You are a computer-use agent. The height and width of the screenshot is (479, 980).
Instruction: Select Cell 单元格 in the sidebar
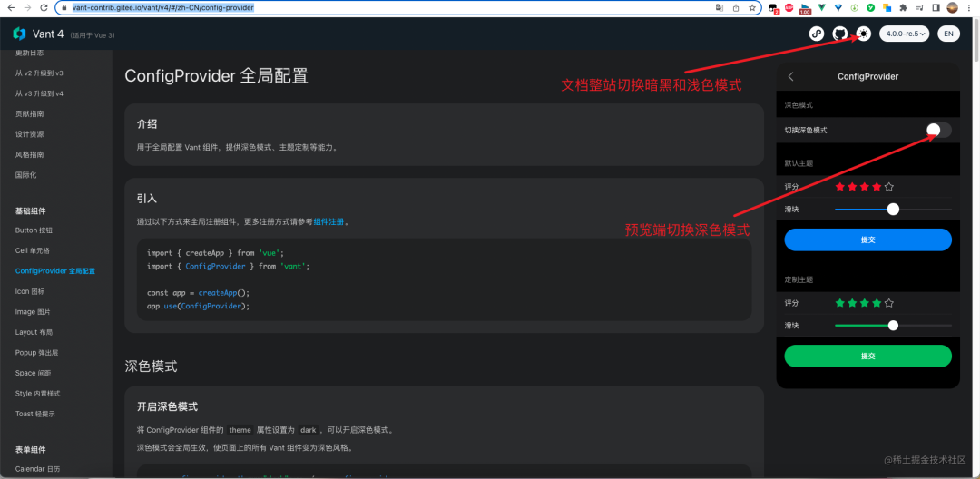32,250
